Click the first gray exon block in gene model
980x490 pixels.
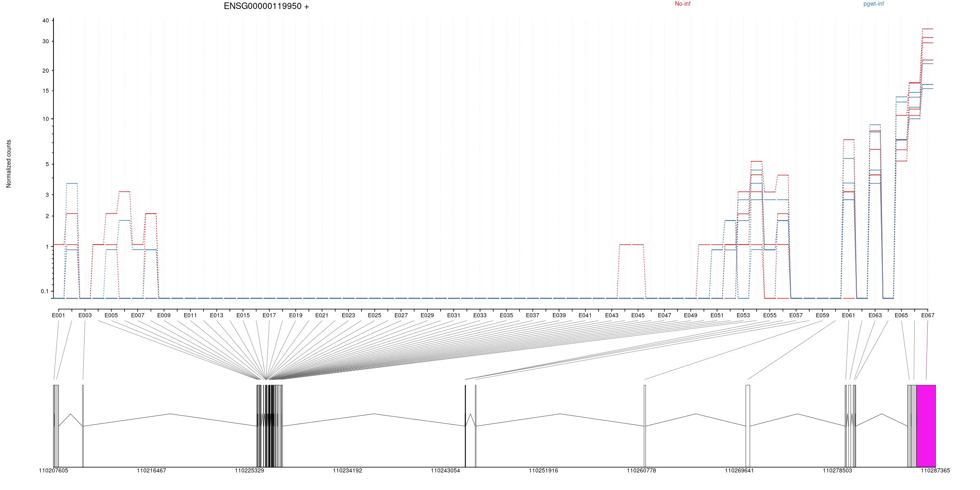tap(56, 426)
